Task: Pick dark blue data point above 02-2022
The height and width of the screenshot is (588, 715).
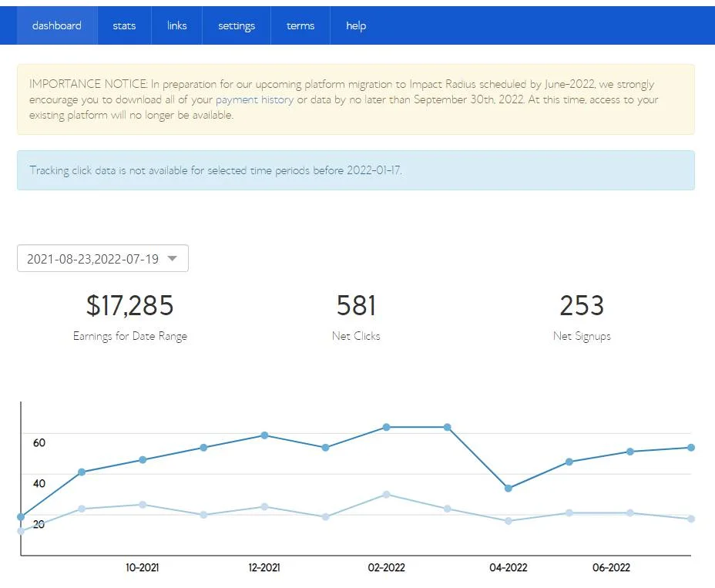Action: [x=386, y=427]
